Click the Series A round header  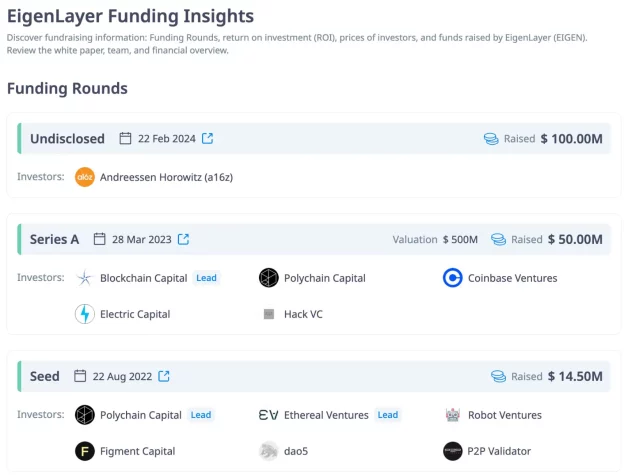coord(54,240)
